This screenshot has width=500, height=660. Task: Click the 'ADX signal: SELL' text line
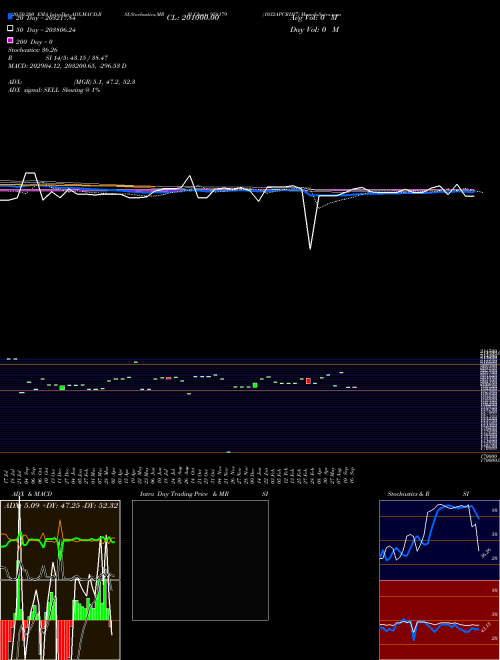54,90
